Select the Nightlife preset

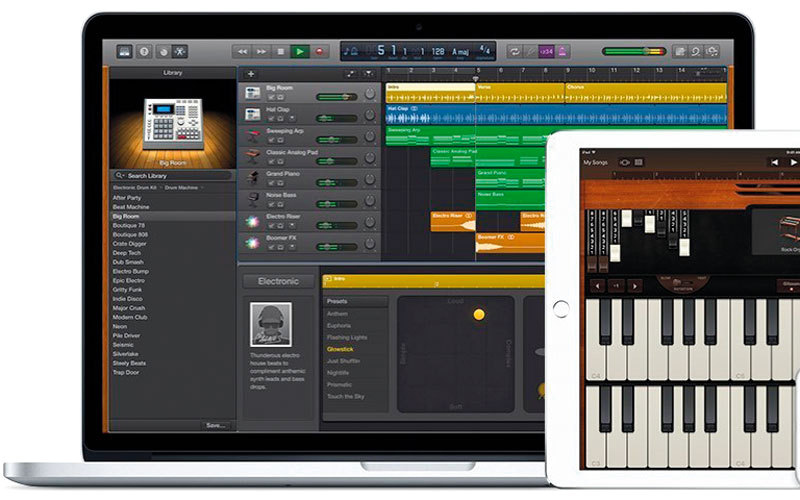click(x=338, y=373)
